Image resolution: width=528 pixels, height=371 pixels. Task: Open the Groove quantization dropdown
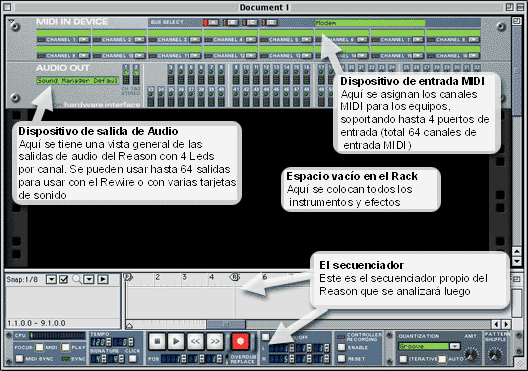pyautogui.click(x=455, y=346)
